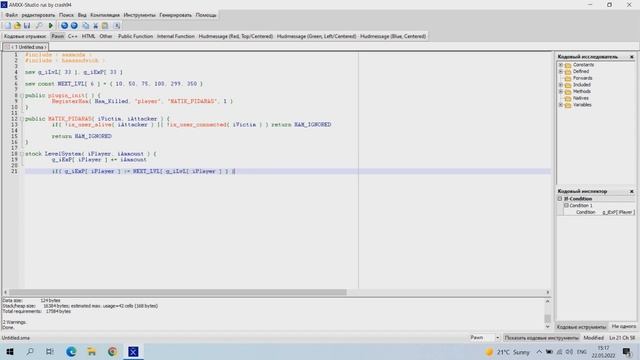Select the Other snippet language tab
The height and width of the screenshot is (360, 640).
[x=106, y=36]
